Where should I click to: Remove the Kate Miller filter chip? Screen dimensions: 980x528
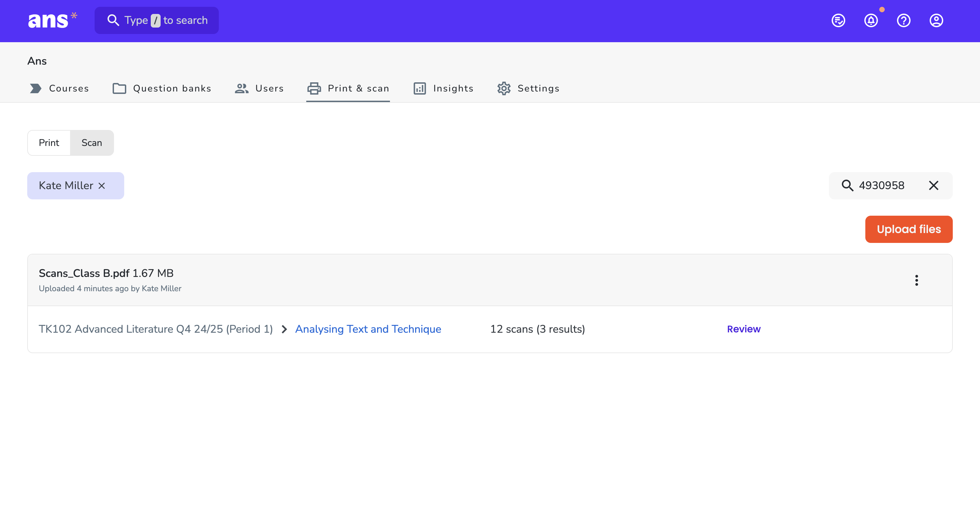coord(102,186)
